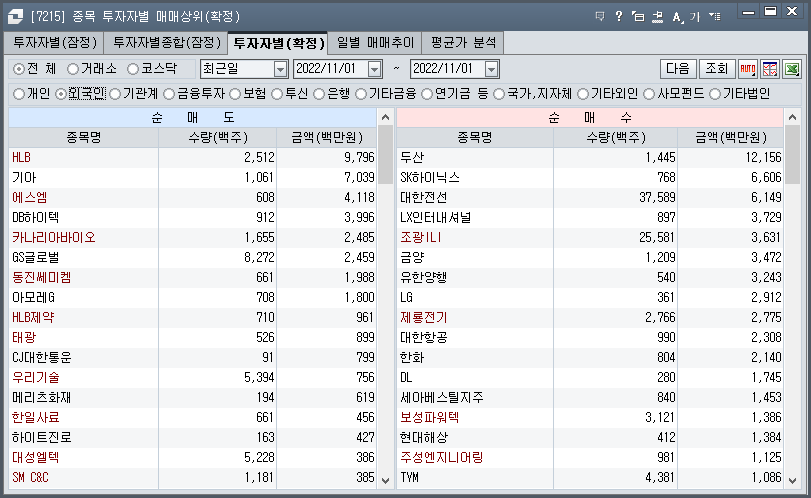Click the 순매수 금액(백만원) column header

[x=731, y=138]
